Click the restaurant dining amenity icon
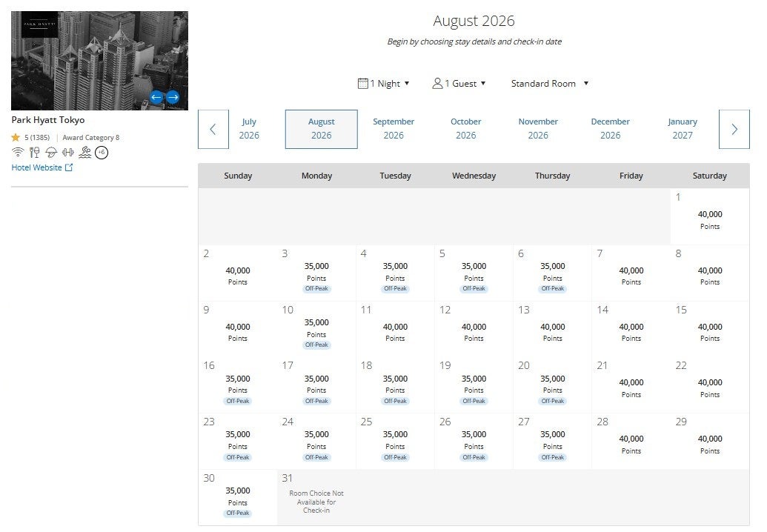The image size is (767, 532). point(34,152)
